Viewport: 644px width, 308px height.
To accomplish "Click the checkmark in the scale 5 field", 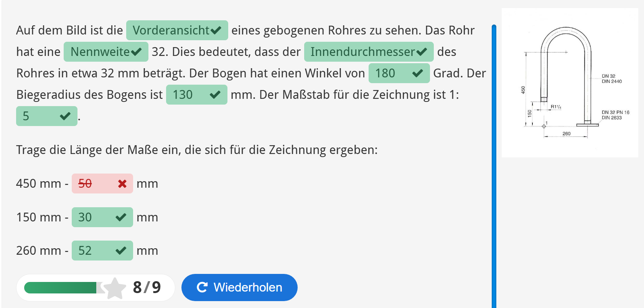I will click(65, 116).
